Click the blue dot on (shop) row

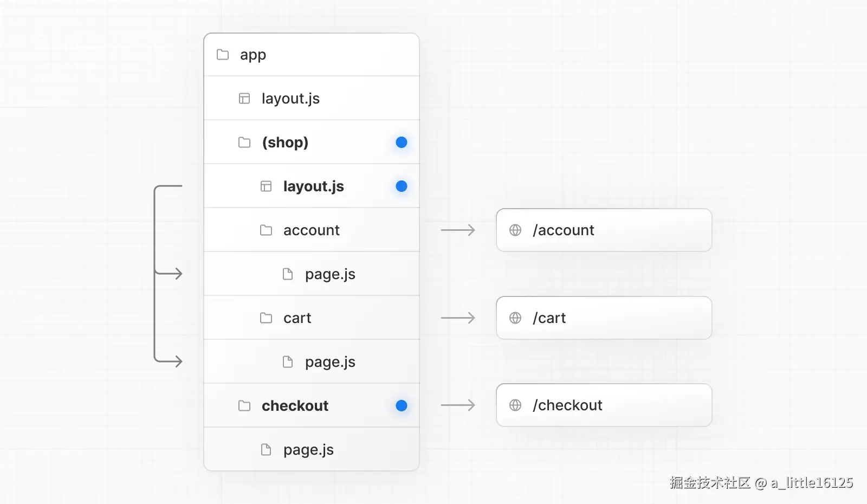click(402, 143)
